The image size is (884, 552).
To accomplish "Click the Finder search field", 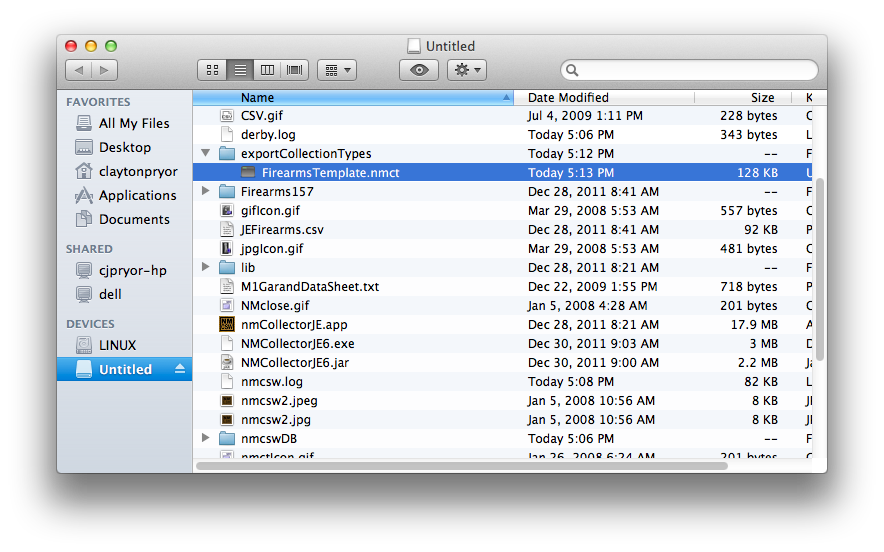I will point(690,70).
